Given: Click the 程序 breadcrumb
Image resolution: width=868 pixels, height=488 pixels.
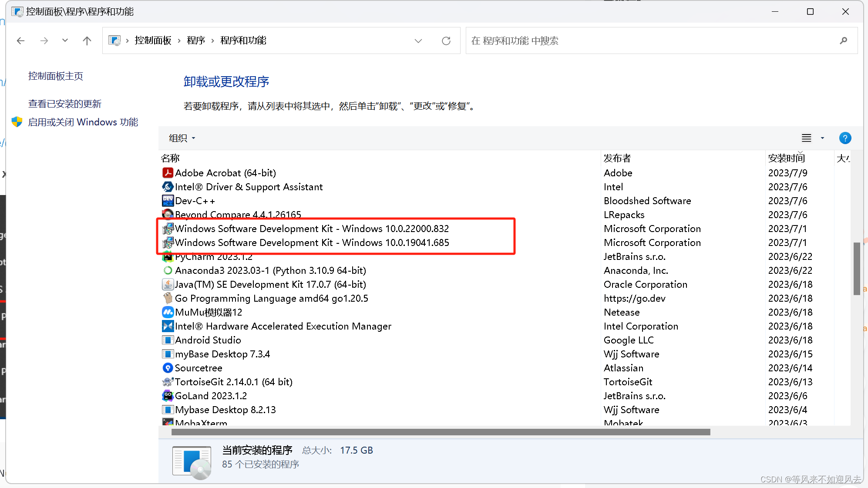Looking at the screenshot, I should coord(196,40).
